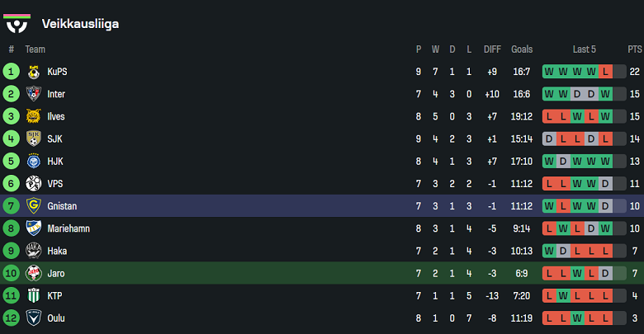Click the HJK team crest icon
This screenshot has height=334, width=644.
click(x=34, y=162)
